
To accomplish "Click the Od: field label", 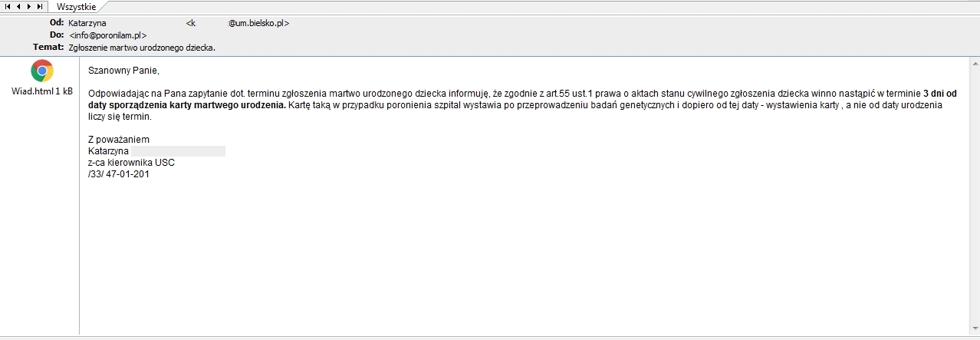I will tap(57, 23).
